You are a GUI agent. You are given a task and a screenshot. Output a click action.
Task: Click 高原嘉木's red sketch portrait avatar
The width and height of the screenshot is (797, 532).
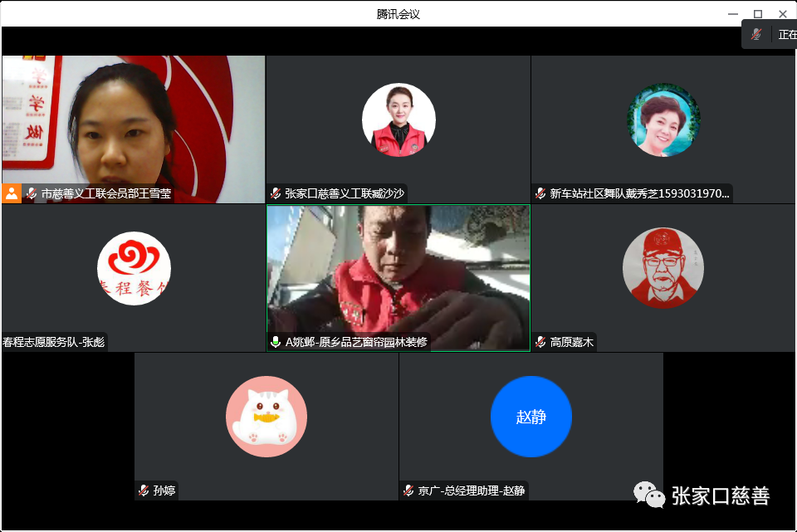click(x=663, y=268)
